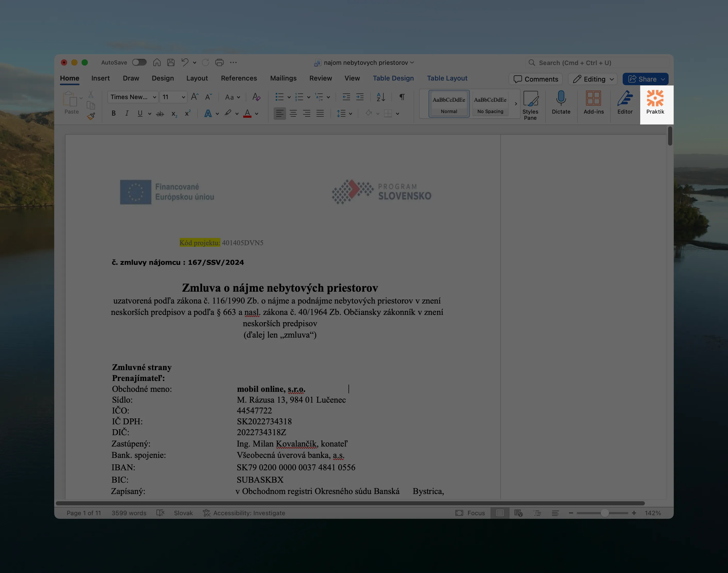Open the Editing mode dropdown
The width and height of the screenshot is (728, 573).
(593, 79)
